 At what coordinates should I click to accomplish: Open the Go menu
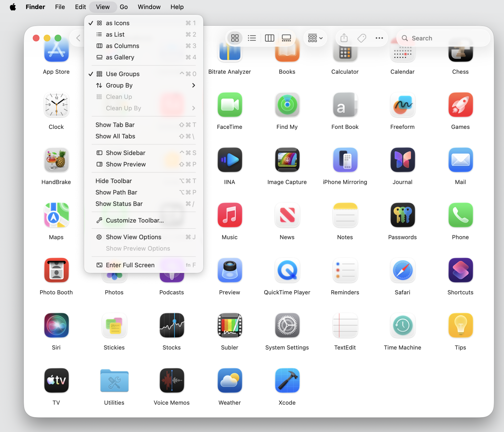pyautogui.click(x=124, y=7)
